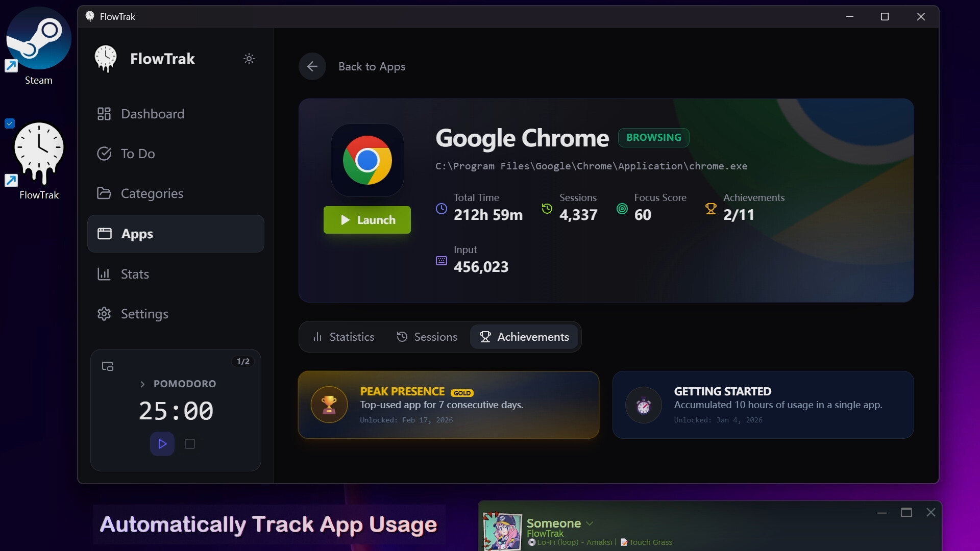
Task: Stop the Pomodoro timer
Action: tap(190, 444)
